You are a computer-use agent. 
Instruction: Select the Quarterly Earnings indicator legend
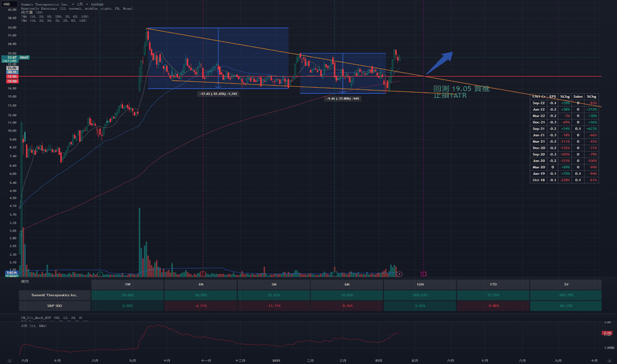point(77,8)
